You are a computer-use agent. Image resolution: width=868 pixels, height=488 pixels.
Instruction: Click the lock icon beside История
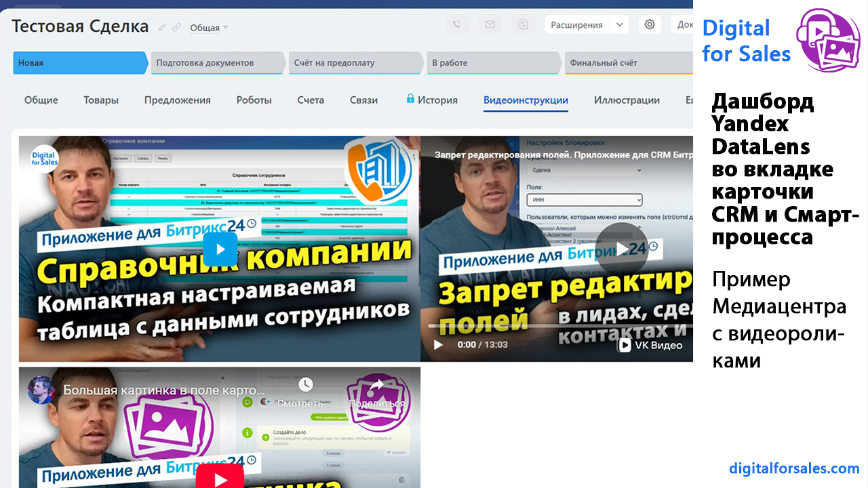tap(410, 99)
